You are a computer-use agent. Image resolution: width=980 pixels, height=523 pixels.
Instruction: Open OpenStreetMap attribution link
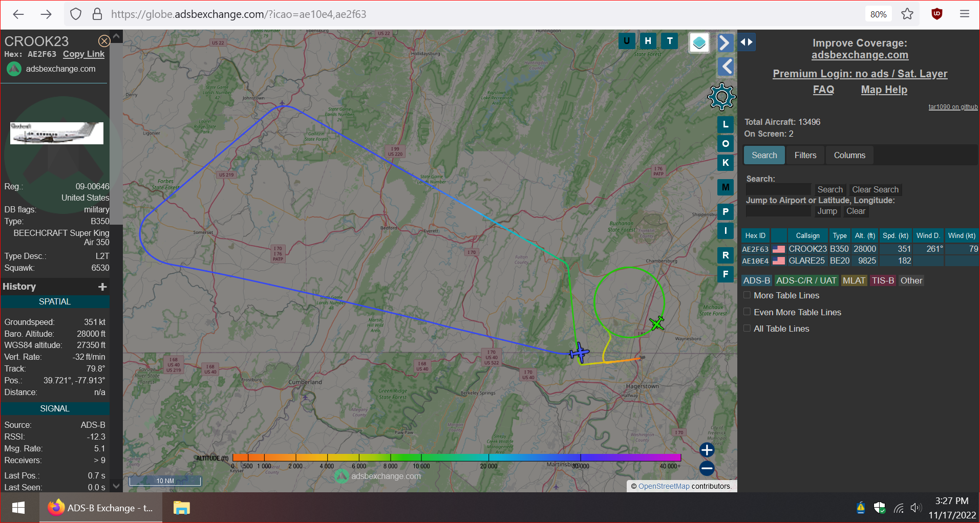[664, 486]
